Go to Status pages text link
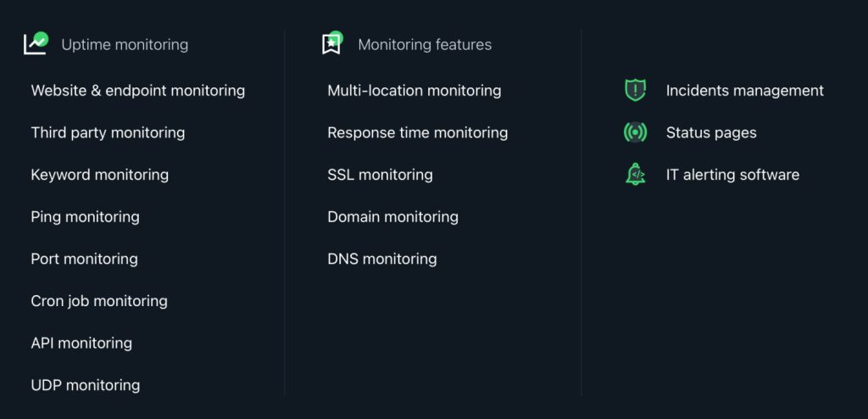 coord(711,132)
